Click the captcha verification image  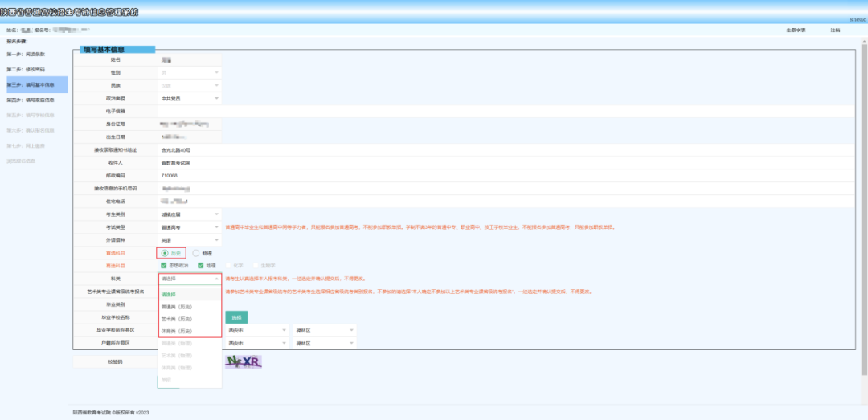click(244, 361)
